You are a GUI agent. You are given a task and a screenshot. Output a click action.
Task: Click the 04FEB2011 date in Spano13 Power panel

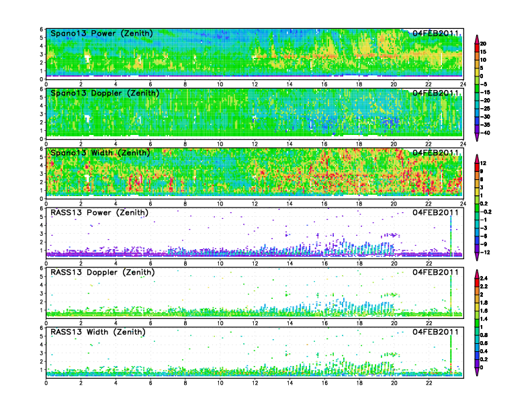pos(435,34)
